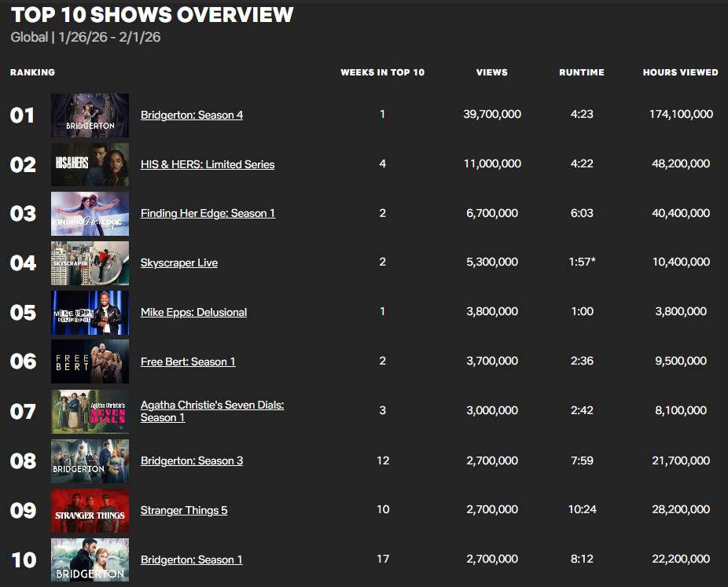Click the Finding Her Edge poster thumbnail
Viewport: 728px width, 587px height.
coord(90,214)
